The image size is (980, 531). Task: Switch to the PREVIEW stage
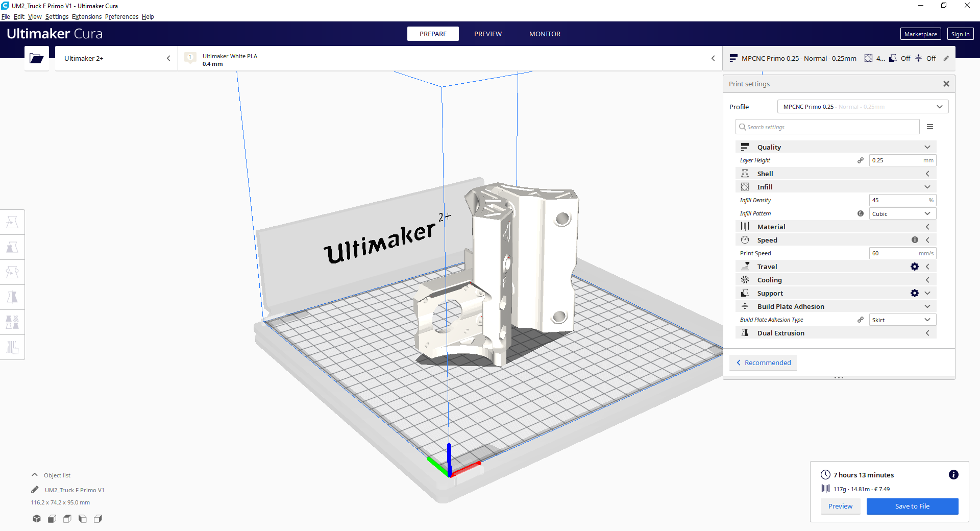(x=488, y=34)
